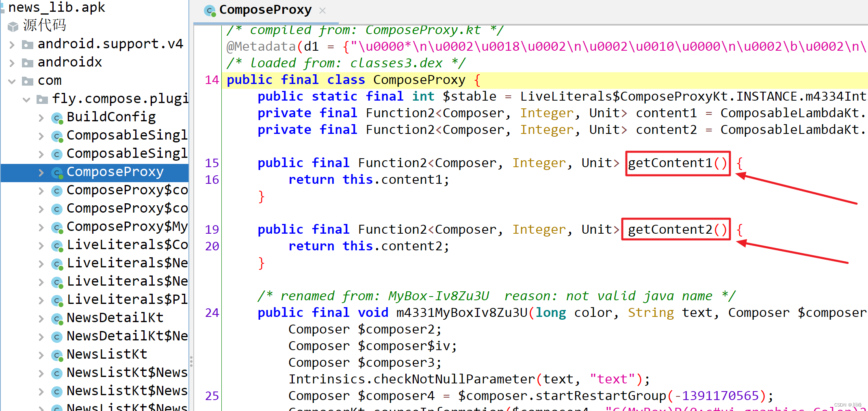Expand the android.support.v4 package
This screenshot has height=411, width=868.
point(12,44)
